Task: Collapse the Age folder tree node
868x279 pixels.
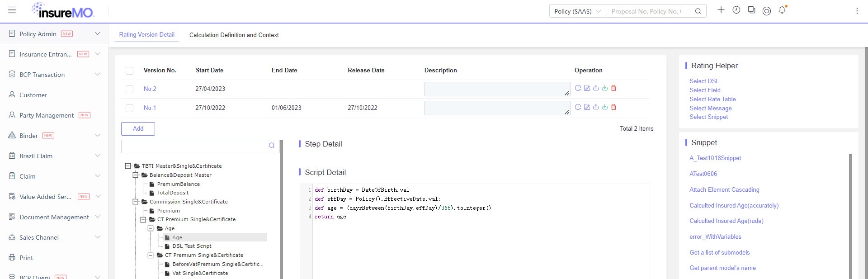Action: [x=151, y=228]
